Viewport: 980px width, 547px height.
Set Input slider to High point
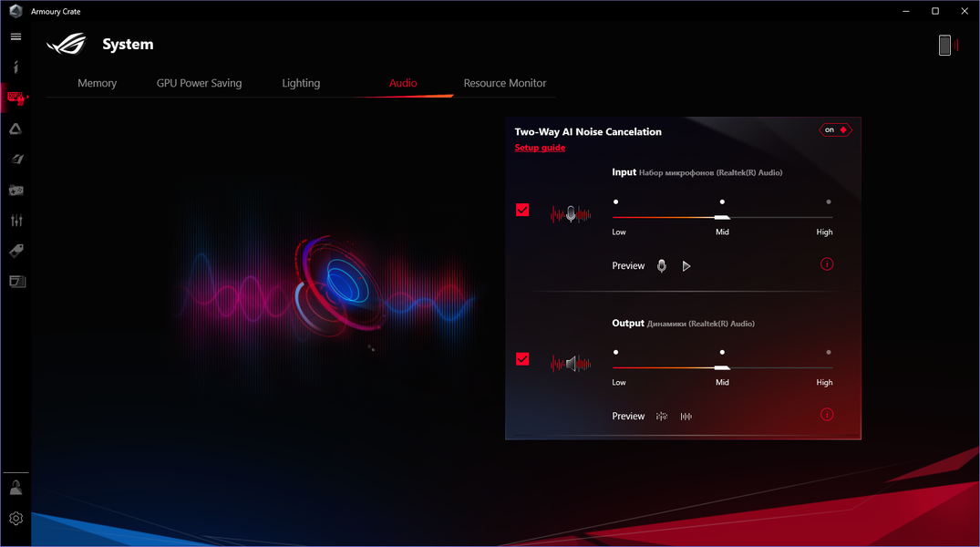[829, 201]
